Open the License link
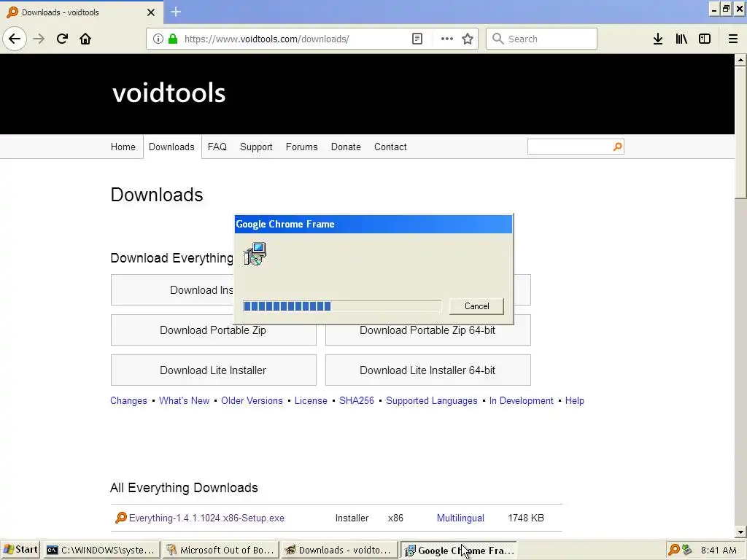 tap(311, 400)
